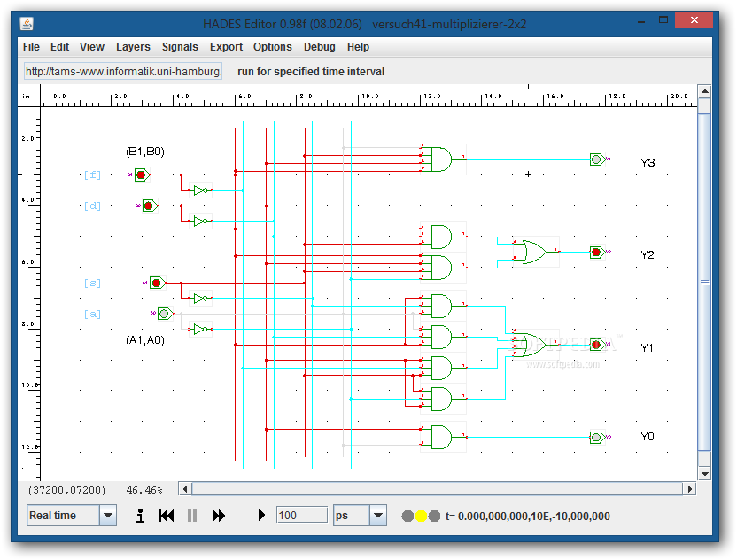Toggle input pin [f] switch
This screenshot has height=560, width=737.
pyautogui.click(x=142, y=175)
